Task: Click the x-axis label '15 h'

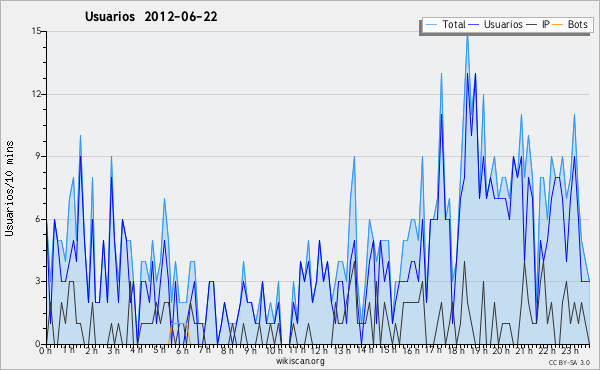Action: [388, 350]
